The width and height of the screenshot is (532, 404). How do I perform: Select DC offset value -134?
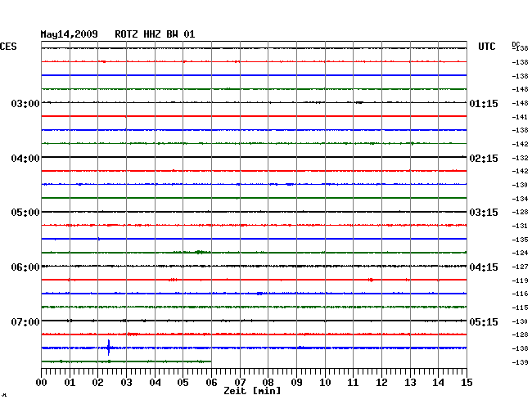pyautogui.click(x=520, y=199)
